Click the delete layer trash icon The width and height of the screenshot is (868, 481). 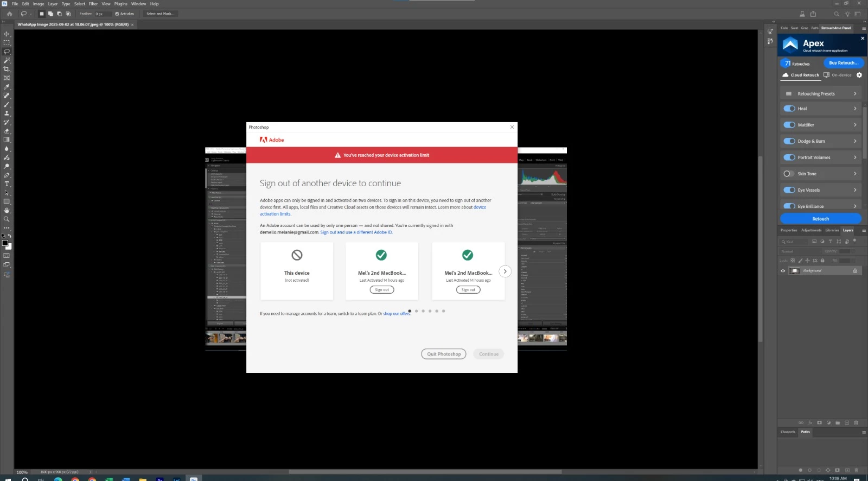coord(856,423)
